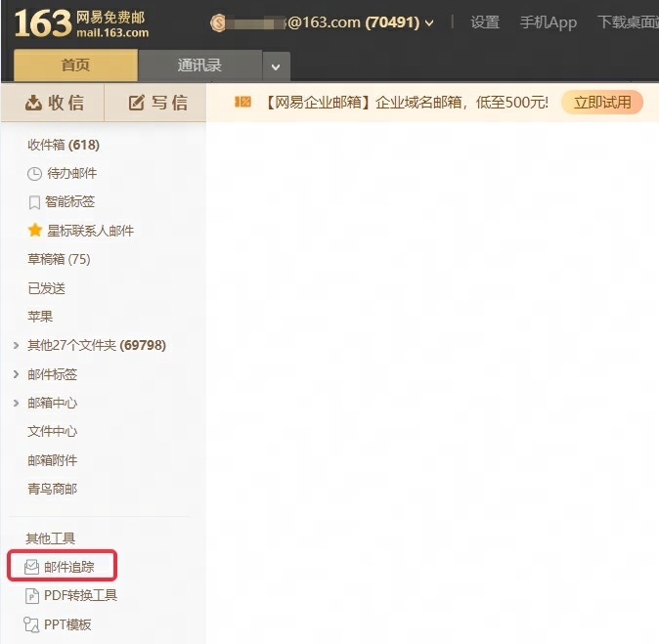
Task: Click the clock icon for 待办邮件
Action: point(34,174)
